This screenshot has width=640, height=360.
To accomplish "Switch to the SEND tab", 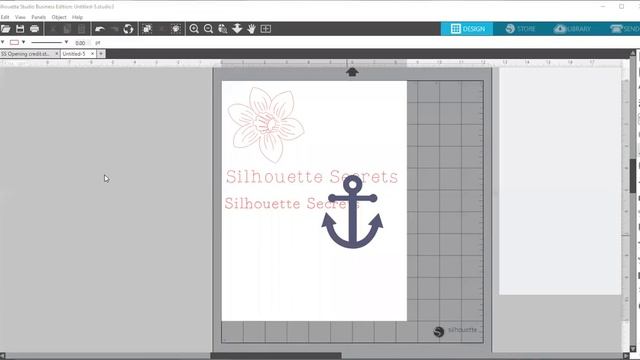I will 624,29.
